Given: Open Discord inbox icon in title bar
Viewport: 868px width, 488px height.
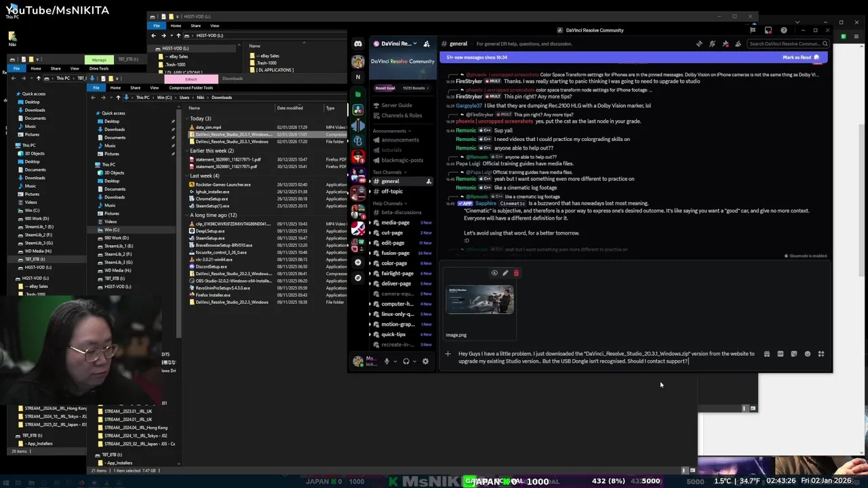Looking at the screenshot, I should click(768, 30).
